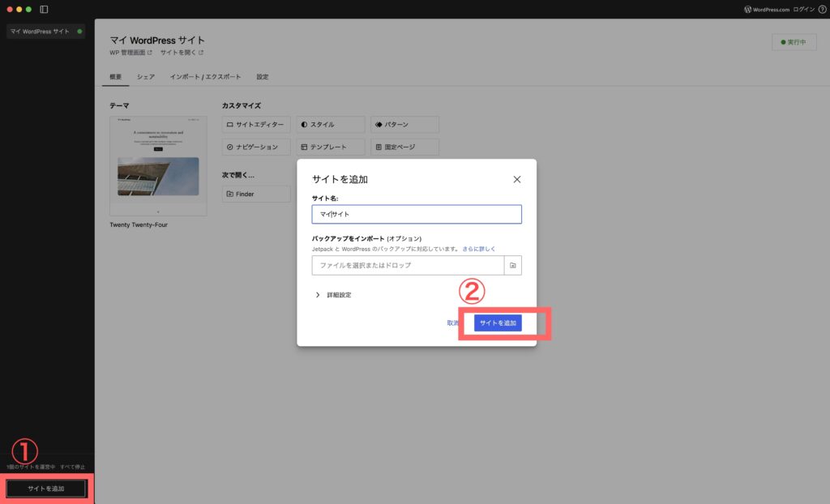Switch to the 概要 tab
Viewport: 830px width, 504px height.
click(115, 77)
